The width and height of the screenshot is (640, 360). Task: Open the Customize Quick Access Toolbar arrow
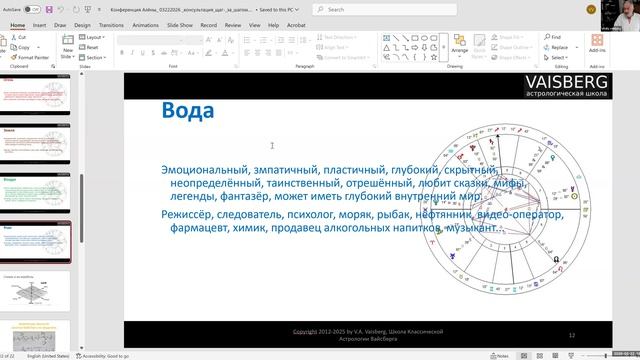coord(99,9)
